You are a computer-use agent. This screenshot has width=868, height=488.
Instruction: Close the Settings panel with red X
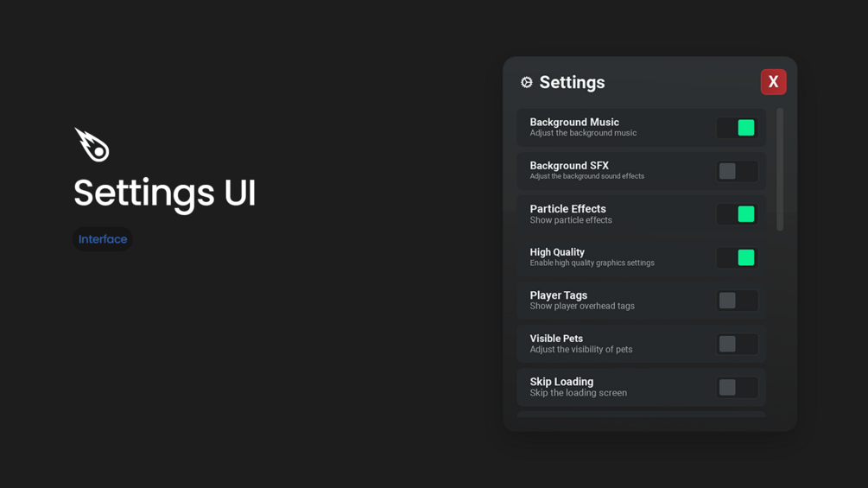coord(773,82)
